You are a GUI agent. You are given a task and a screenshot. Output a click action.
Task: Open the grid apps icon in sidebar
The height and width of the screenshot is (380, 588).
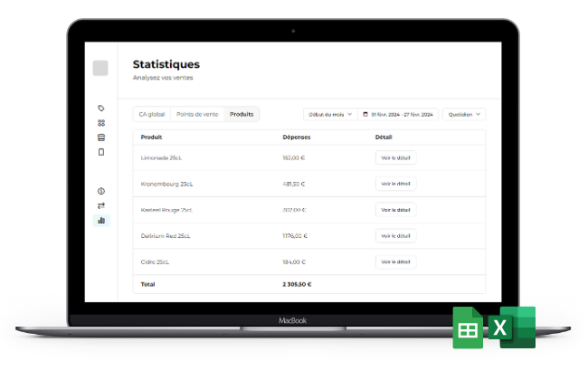101,123
